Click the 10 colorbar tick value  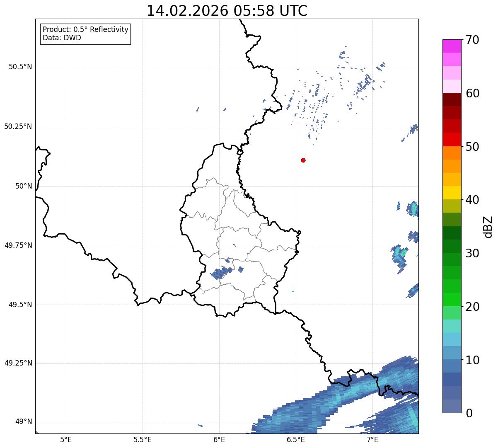point(472,360)
